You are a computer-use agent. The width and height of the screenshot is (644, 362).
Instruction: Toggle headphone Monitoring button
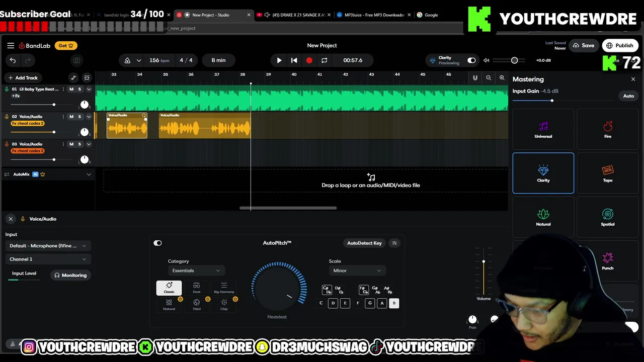click(70, 276)
